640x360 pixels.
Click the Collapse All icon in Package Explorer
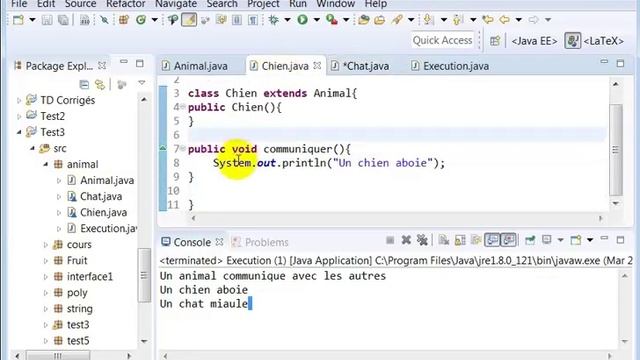[x=84, y=84]
